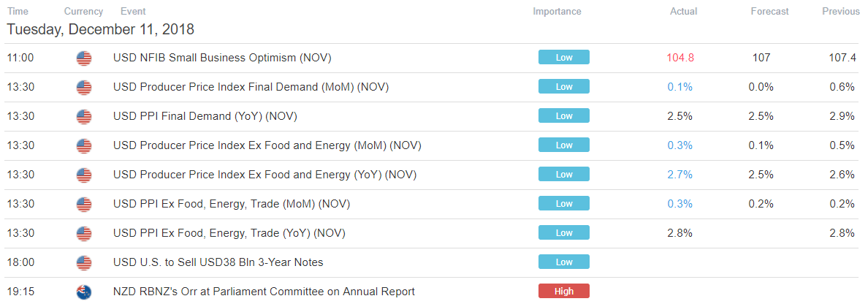Screen dimensions: 868x304
Task: Click US flag for PPI Ex Food, Energy, Trade (MoM)
Action: [x=83, y=204]
